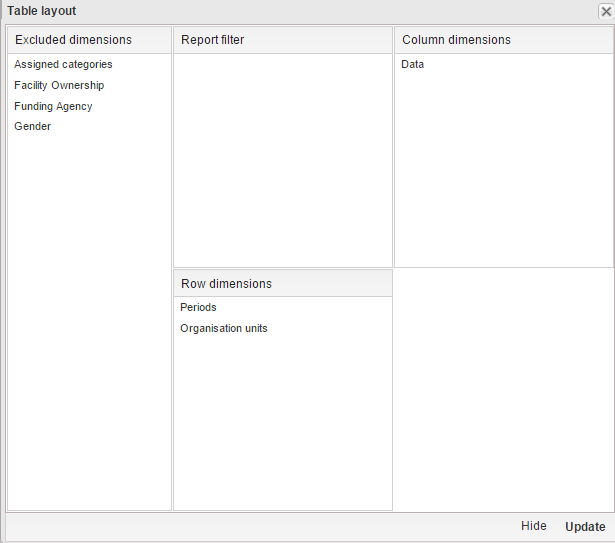Click the Hide button
Image resolution: width=615 pixels, height=543 pixels.
[533, 526]
